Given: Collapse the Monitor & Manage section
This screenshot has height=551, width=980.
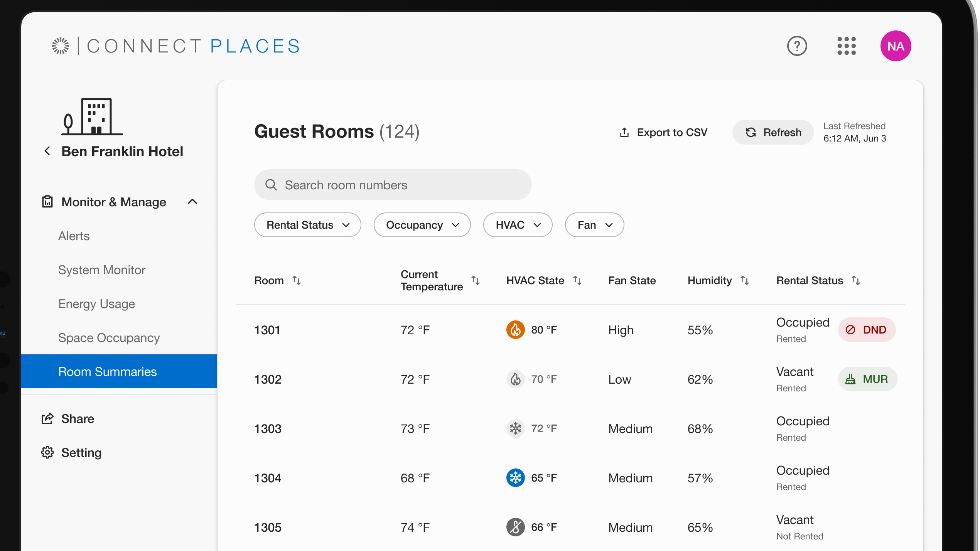Looking at the screenshot, I should point(192,202).
